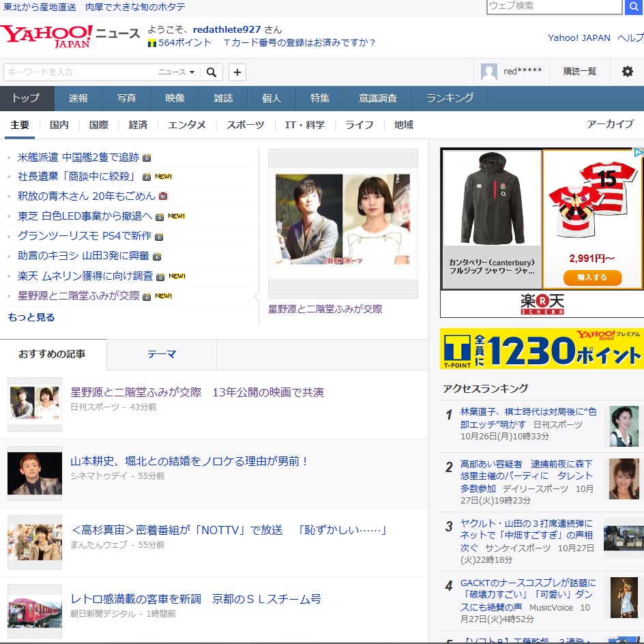Viewport: 644px width, 644px height.
Task: Click the Canterbury jacket product image
Action: pos(492,199)
